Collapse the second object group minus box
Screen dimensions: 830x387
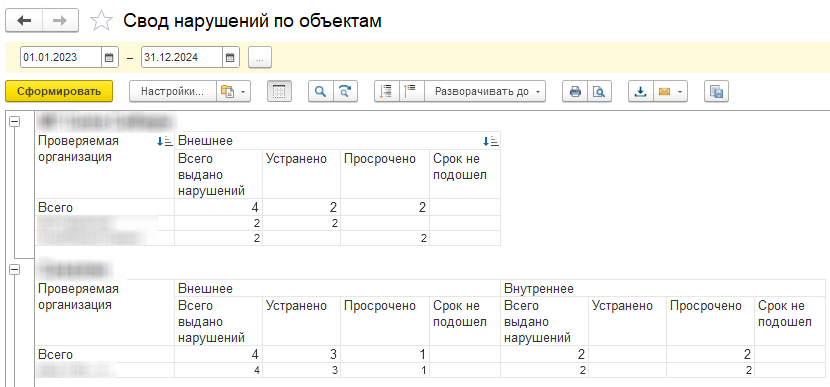14,269
